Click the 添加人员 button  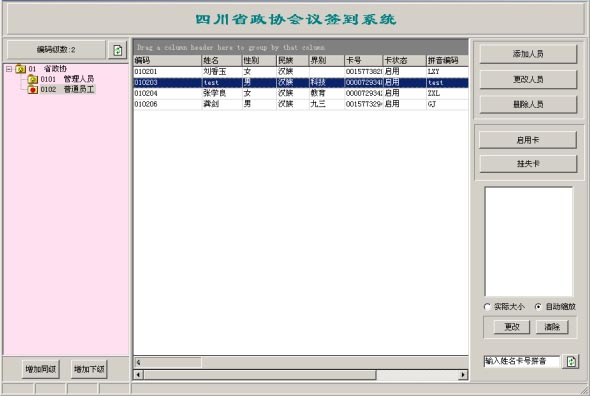point(528,54)
